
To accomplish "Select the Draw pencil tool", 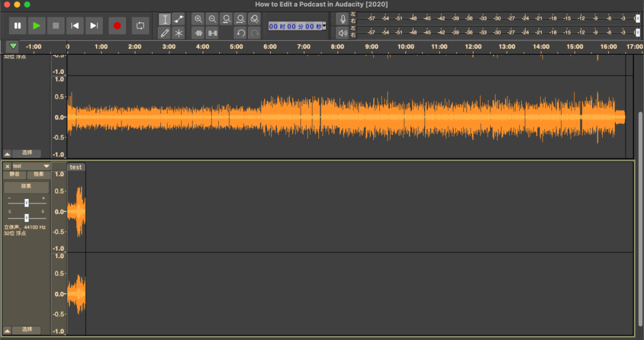I will pos(165,33).
